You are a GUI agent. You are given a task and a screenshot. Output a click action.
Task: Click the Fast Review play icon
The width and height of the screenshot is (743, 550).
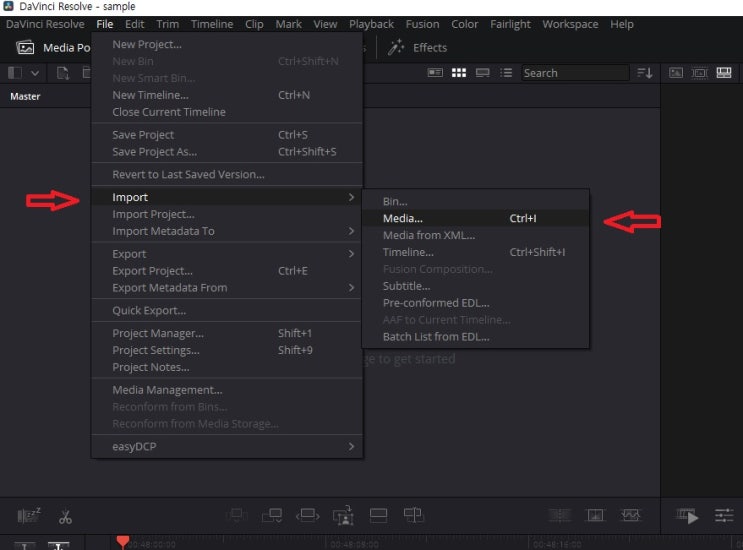coord(688,516)
